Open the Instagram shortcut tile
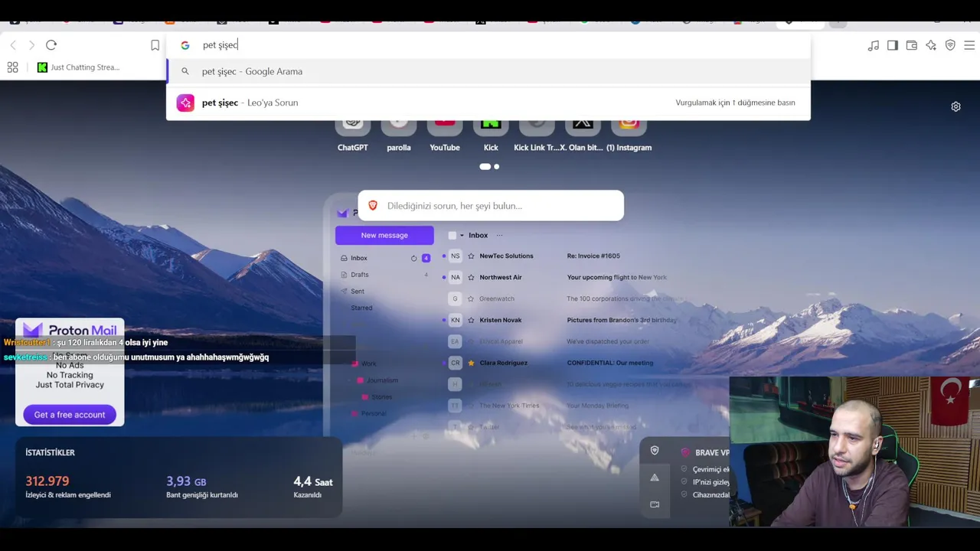 click(x=629, y=135)
